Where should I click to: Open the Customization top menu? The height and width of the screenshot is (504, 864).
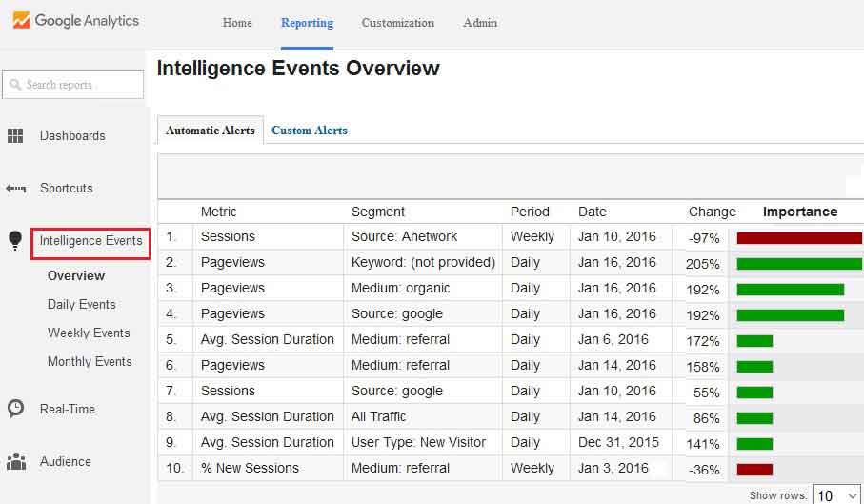pos(398,23)
